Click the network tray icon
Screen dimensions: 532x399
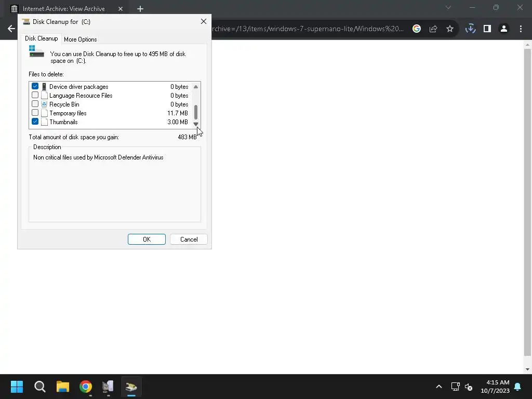coord(455,387)
